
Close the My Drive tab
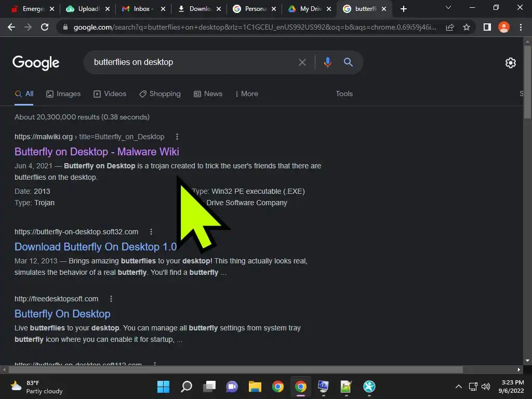(x=328, y=9)
